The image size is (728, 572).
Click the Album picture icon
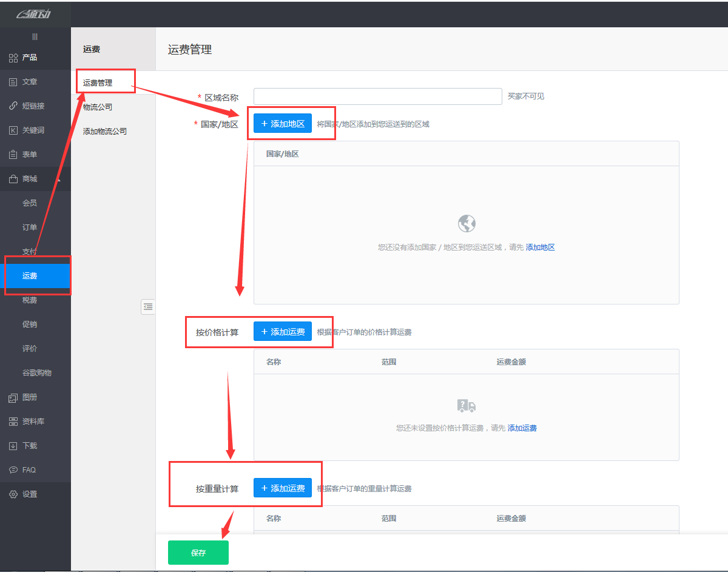pos(13,397)
